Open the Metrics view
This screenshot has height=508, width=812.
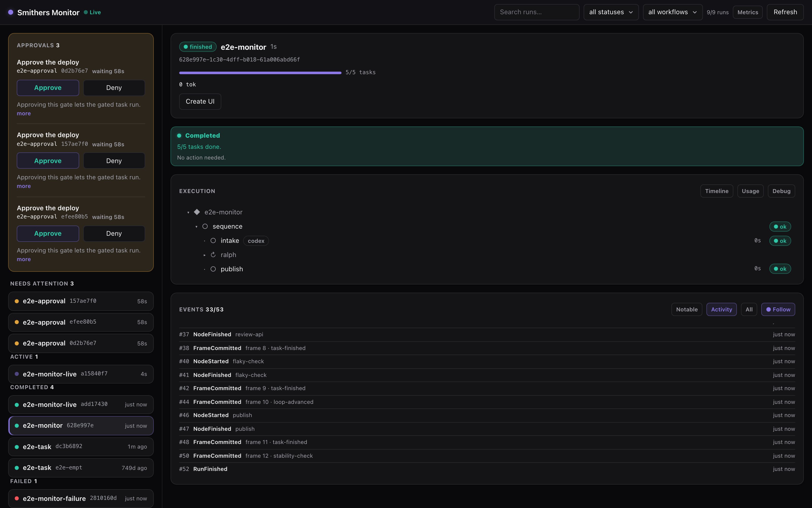[x=748, y=12]
